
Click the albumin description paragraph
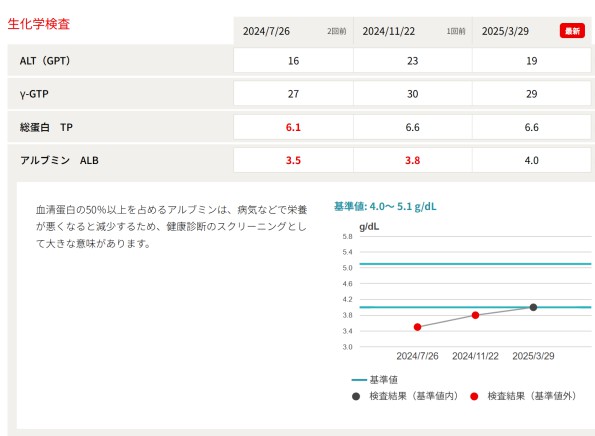(172, 227)
